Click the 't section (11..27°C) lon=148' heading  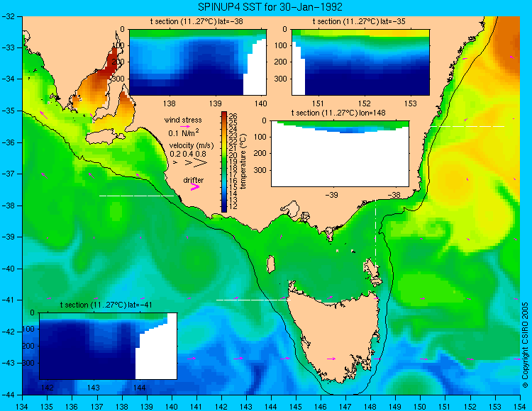click(x=338, y=113)
